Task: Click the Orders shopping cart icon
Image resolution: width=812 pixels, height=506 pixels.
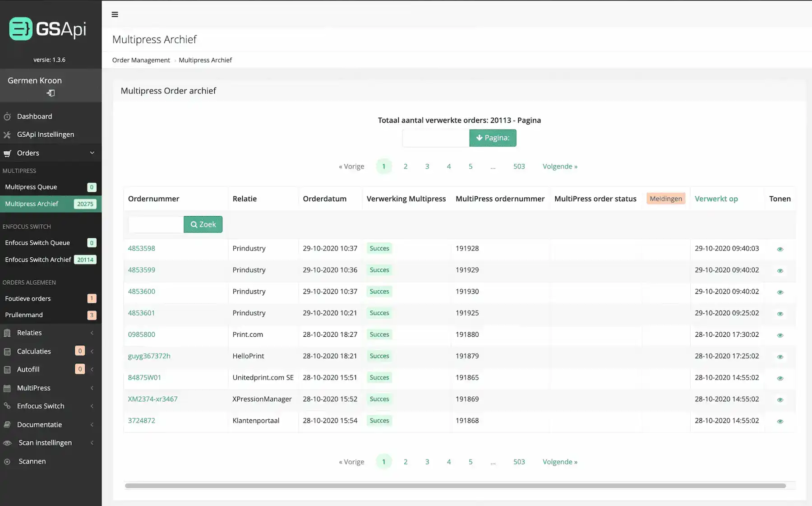Action: pos(7,153)
